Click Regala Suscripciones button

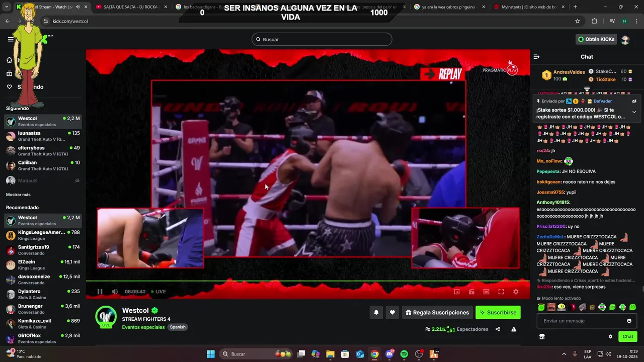(437, 312)
